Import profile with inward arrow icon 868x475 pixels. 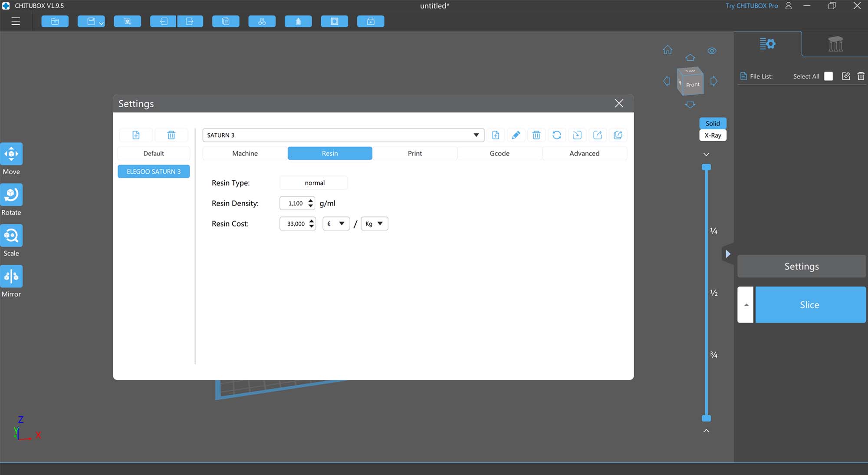click(x=577, y=135)
